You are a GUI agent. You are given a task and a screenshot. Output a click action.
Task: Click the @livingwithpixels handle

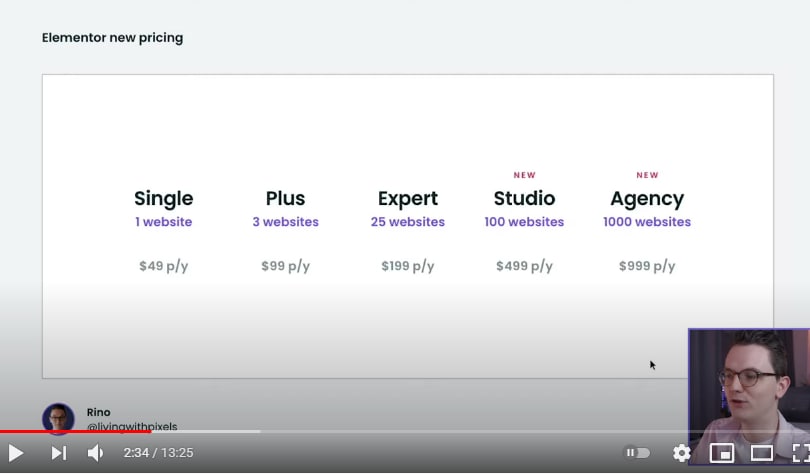click(x=132, y=426)
